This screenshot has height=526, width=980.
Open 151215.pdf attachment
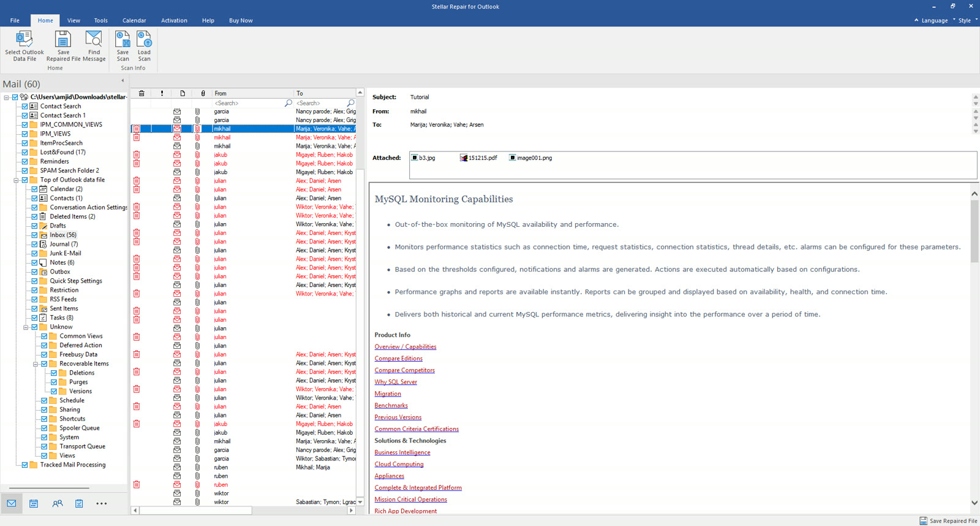[478, 158]
